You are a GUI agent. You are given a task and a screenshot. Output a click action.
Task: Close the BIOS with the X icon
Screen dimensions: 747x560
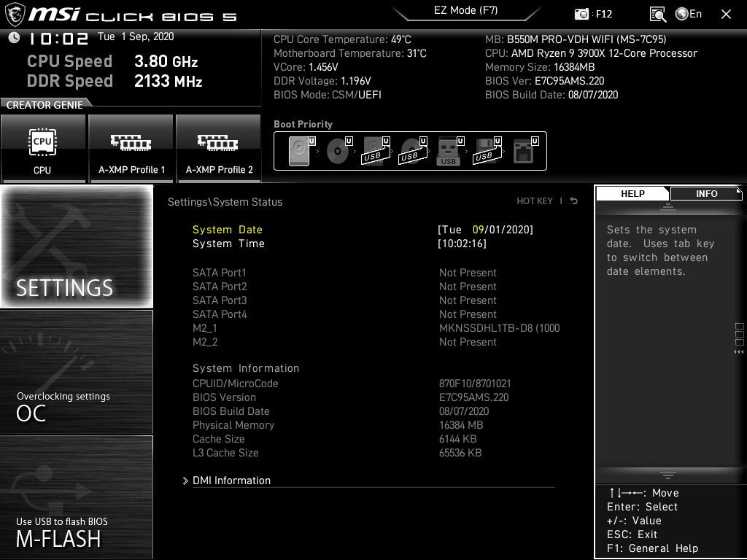[726, 15]
